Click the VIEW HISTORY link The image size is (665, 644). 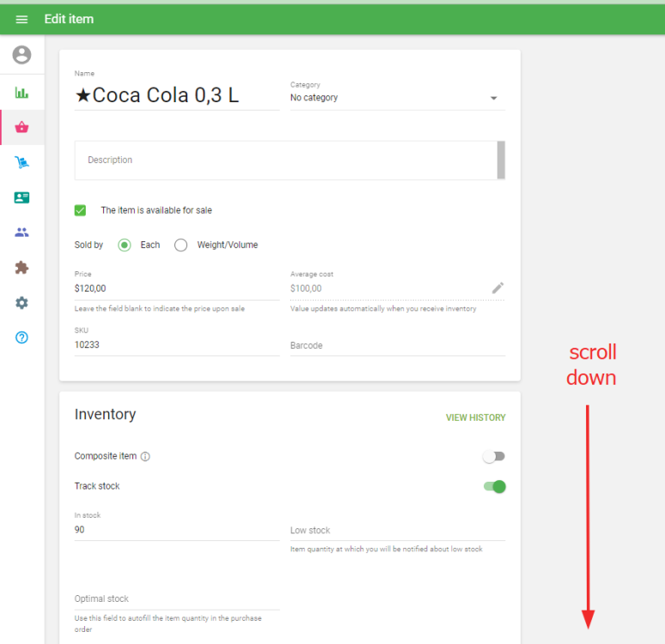(475, 418)
